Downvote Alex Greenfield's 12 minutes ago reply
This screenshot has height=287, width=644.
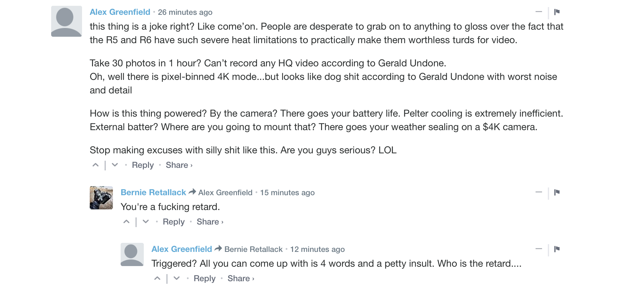tap(177, 278)
